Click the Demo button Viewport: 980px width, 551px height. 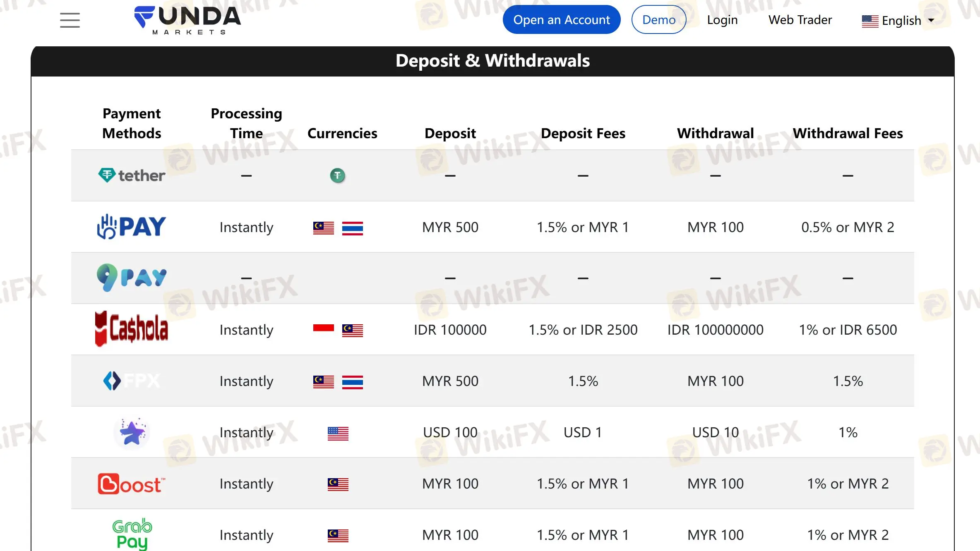[658, 19]
